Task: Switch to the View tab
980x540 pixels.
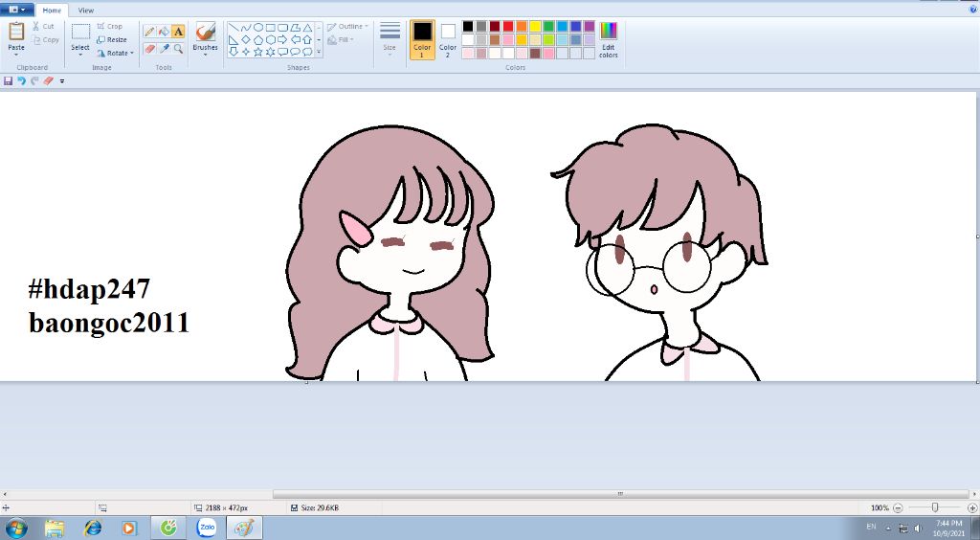Action: [x=86, y=11]
